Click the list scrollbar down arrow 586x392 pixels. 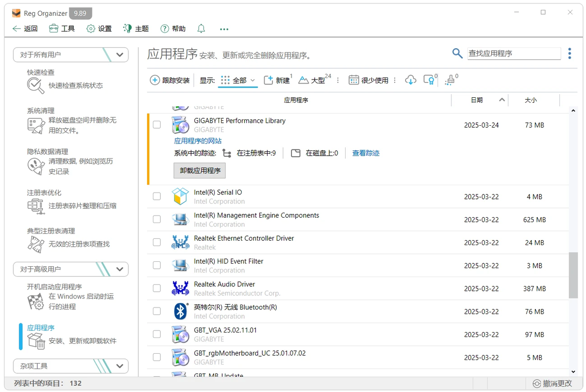[573, 371]
